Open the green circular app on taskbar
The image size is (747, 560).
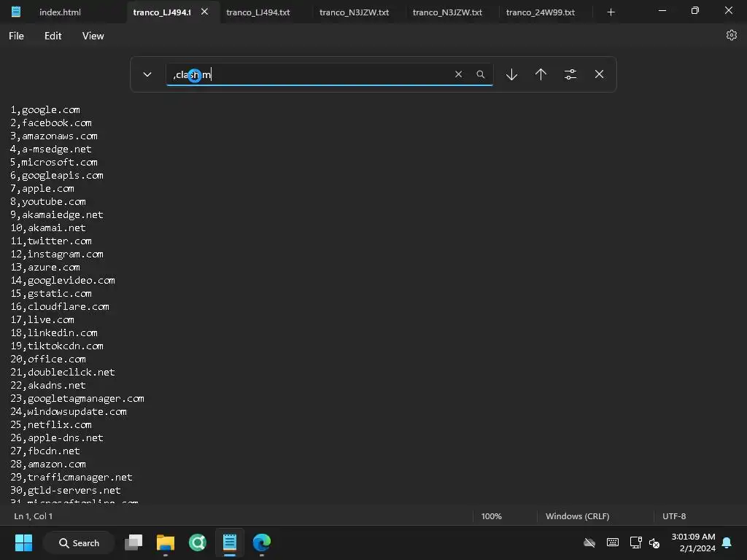click(197, 542)
